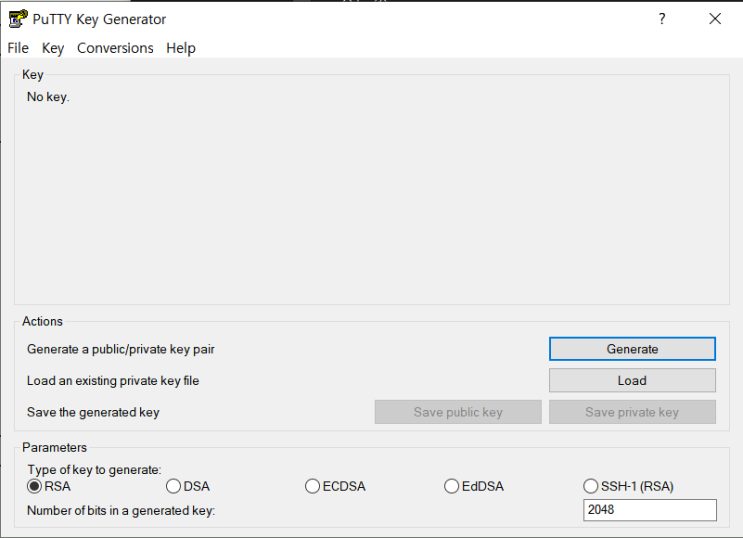The height and width of the screenshot is (538, 743).
Task: Click the 'Actions' group heading
Action: click(x=42, y=321)
